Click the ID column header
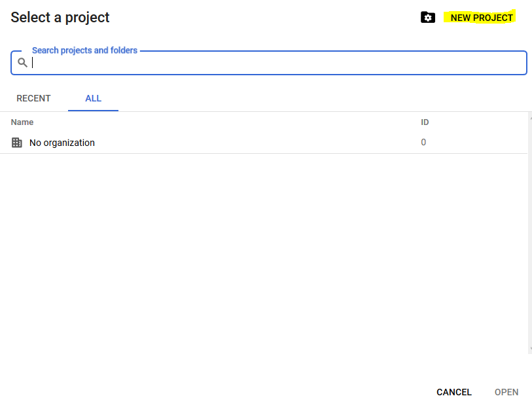 (x=425, y=122)
